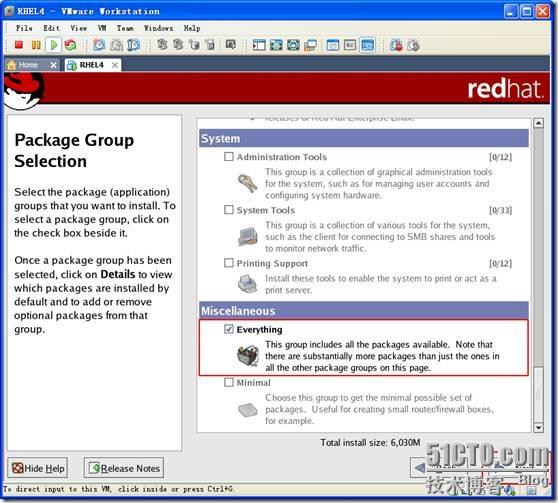Click the Revert to snapshot icon
The width and height of the screenshot is (558, 503).
click(116, 45)
